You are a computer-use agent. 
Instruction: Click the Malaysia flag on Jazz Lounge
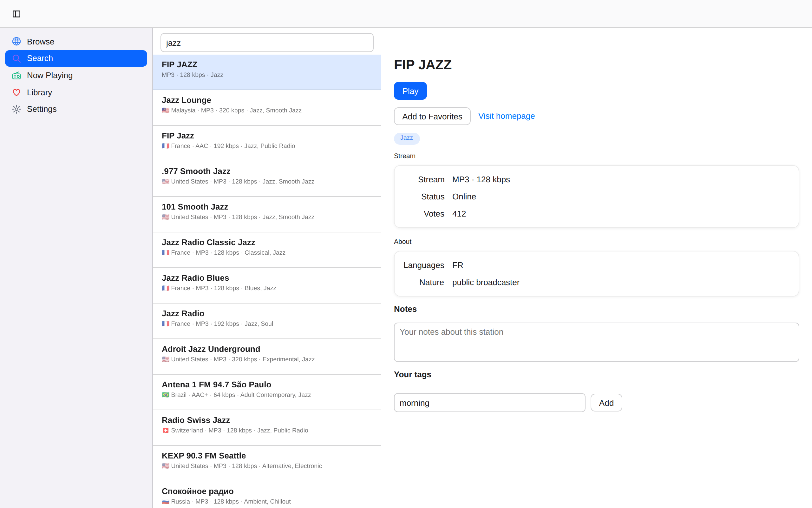point(166,110)
